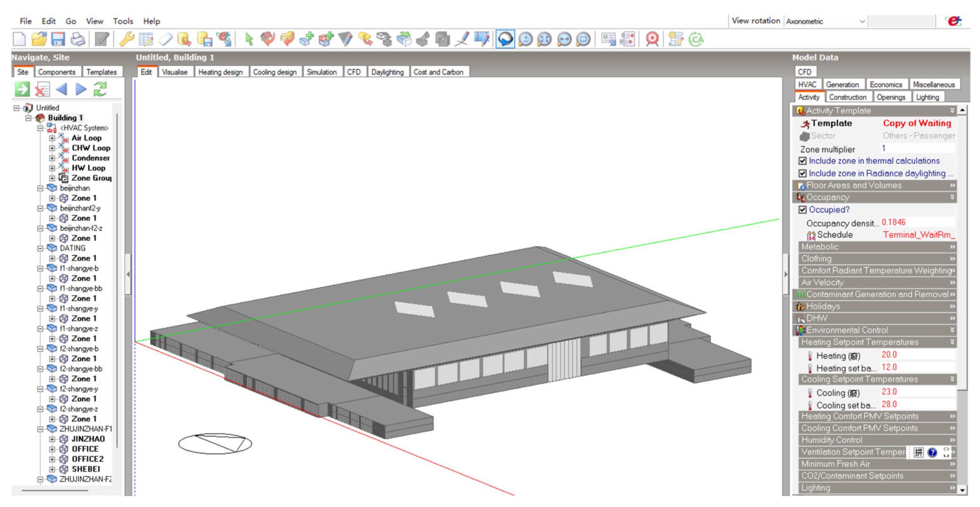Open the Tools menu
Viewport: 980px width, 507px height.
[123, 21]
